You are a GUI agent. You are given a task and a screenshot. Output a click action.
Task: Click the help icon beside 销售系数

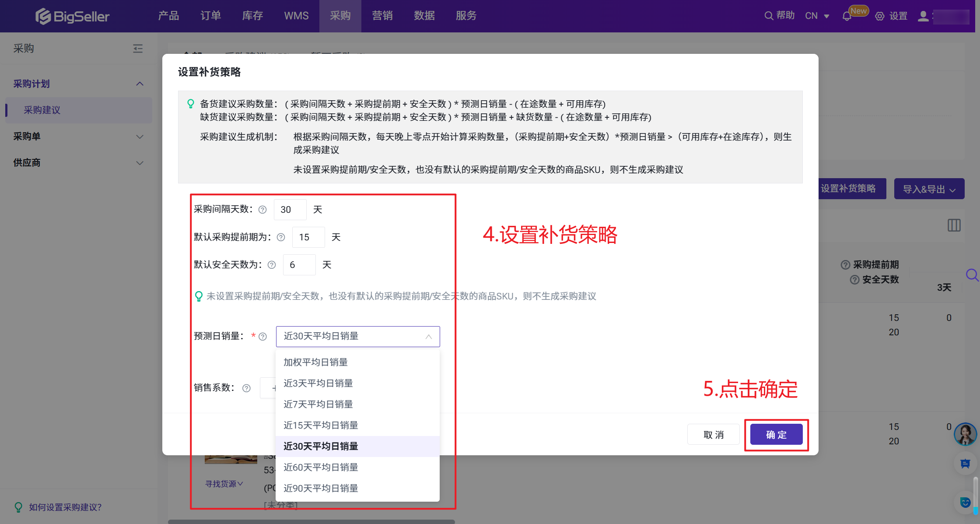(246, 388)
